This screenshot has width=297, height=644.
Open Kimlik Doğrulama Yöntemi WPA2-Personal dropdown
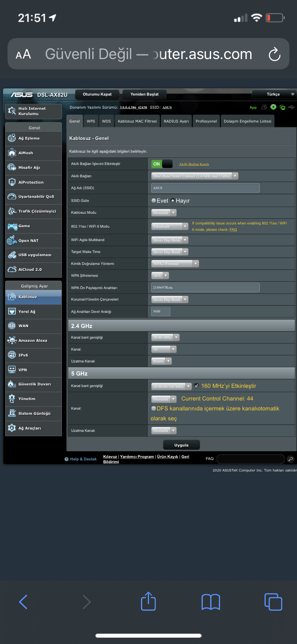175,263
